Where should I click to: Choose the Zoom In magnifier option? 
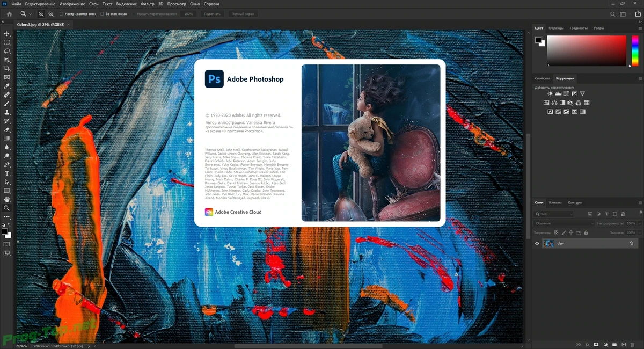click(41, 14)
